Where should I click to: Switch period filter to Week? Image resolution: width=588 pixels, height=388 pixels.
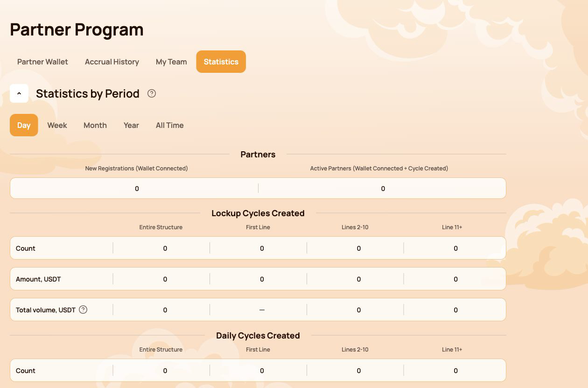tap(57, 125)
